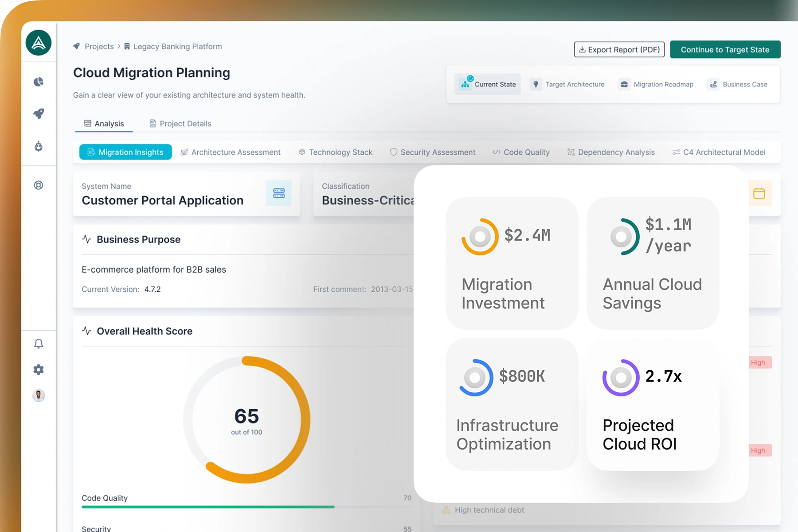Open Code Quality sub-tab

(521, 152)
